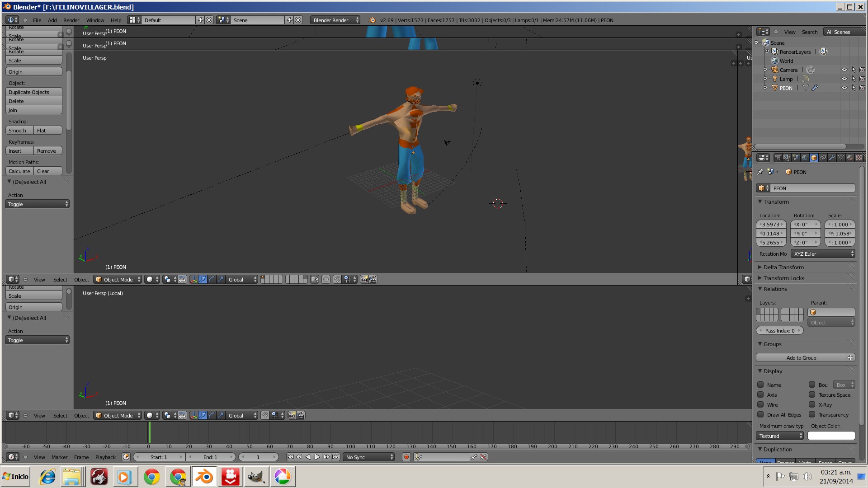The width and height of the screenshot is (868, 488).
Task: Expand the Delta Transform panel
Action: (x=783, y=267)
